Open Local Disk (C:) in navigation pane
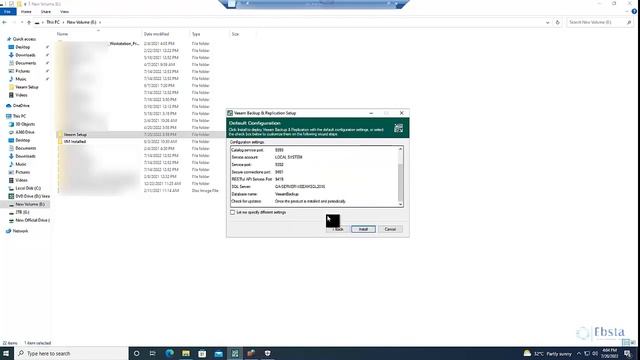The height and width of the screenshot is (360, 640). coord(28,188)
